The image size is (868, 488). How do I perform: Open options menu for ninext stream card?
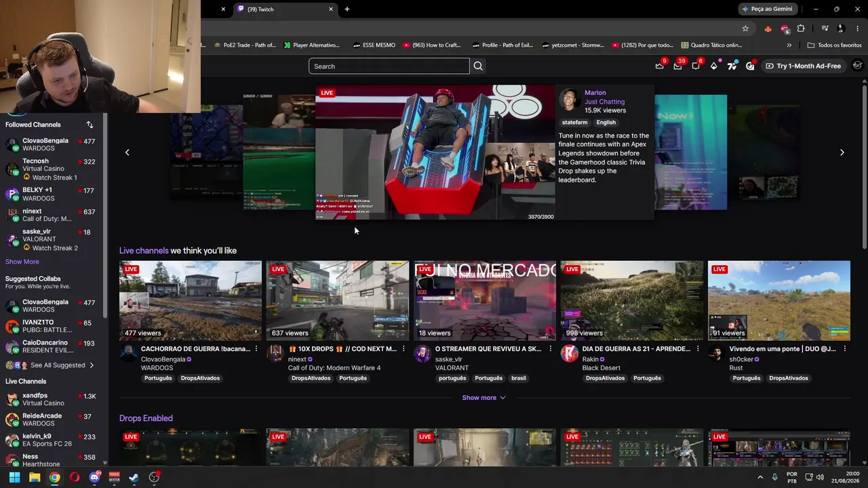pos(403,349)
